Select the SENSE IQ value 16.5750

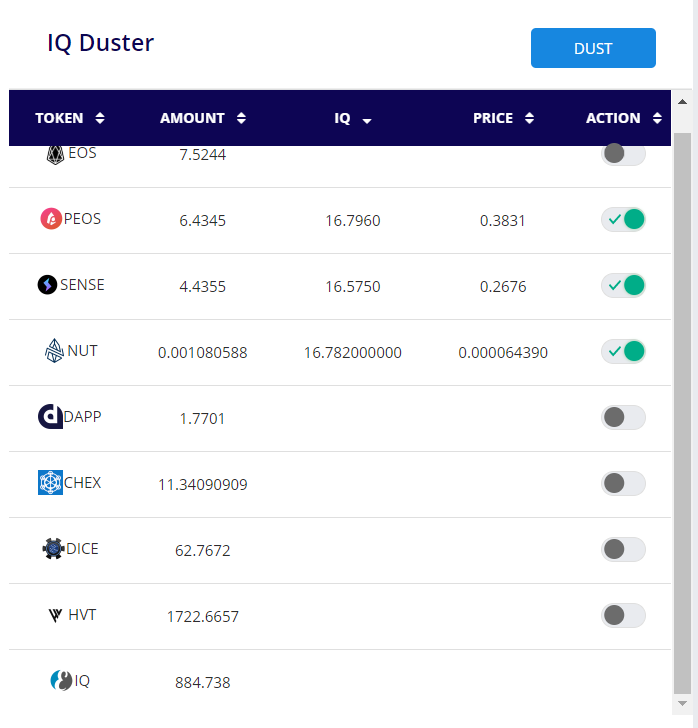coord(352,286)
